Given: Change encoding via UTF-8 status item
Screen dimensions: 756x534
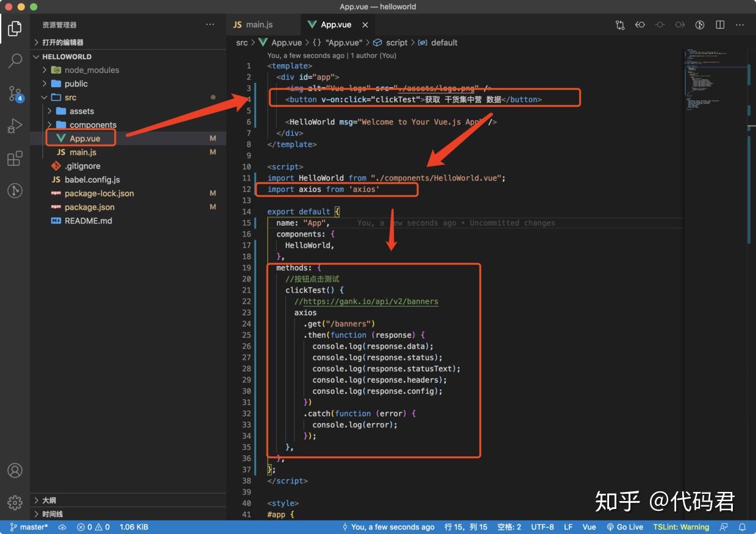Looking at the screenshot, I should coord(543,527).
